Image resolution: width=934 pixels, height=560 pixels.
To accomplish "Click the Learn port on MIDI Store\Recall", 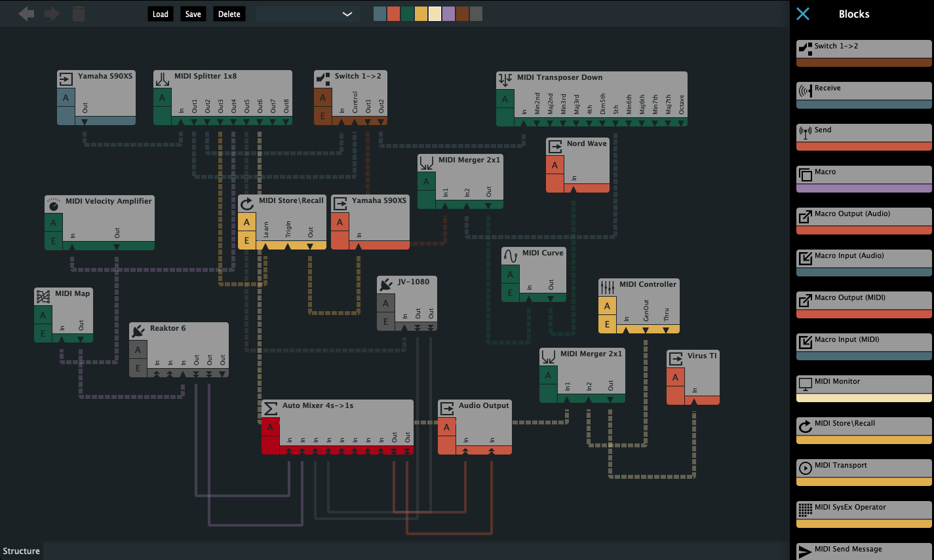I will click(266, 246).
